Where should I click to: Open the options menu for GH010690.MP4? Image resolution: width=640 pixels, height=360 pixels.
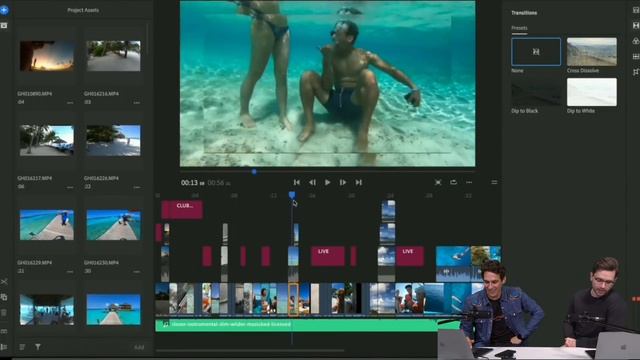click(70, 102)
